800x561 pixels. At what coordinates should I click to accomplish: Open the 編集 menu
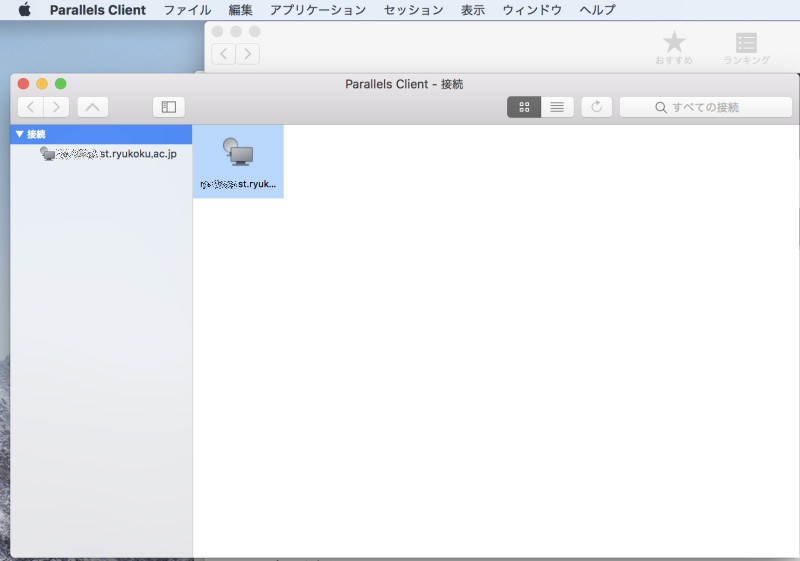click(240, 10)
